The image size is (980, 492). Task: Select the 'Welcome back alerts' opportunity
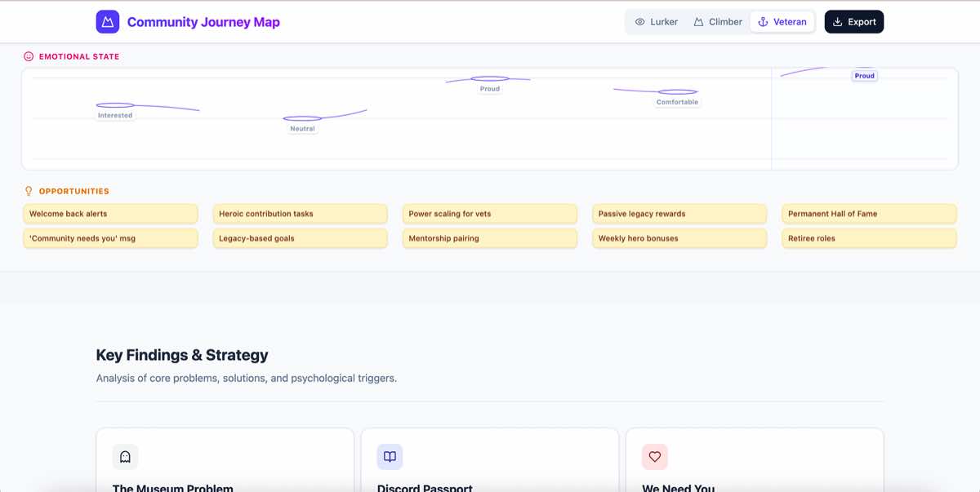pos(110,214)
